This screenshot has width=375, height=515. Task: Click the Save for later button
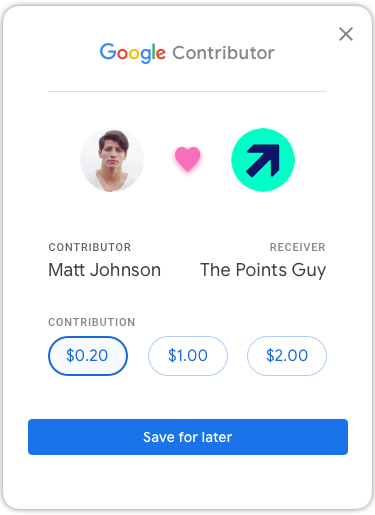188,437
